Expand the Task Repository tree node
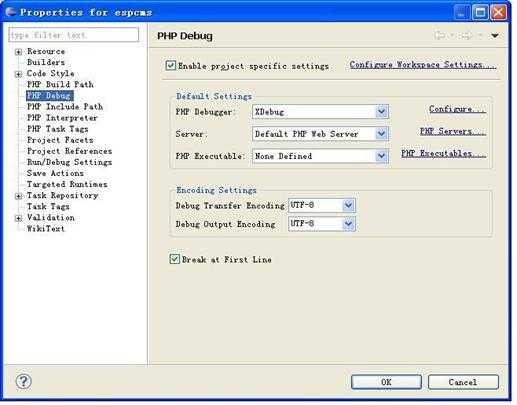Image resolution: width=517 pixels, height=405 pixels. pos(19,196)
